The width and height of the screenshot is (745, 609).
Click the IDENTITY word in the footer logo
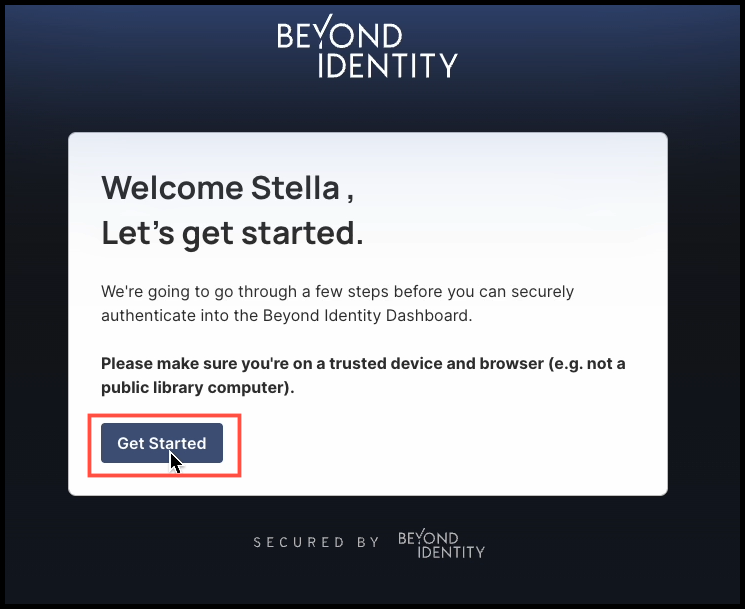pyautogui.click(x=451, y=552)
